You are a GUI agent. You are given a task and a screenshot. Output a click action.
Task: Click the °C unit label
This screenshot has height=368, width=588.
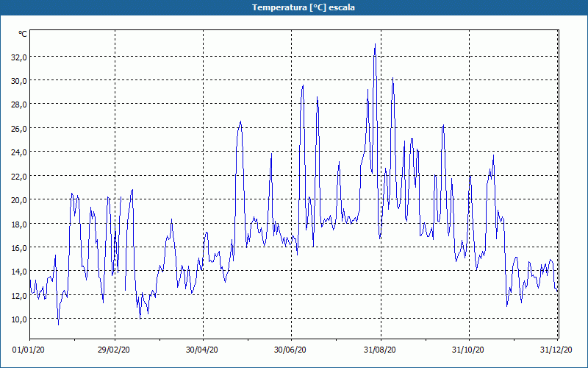(23, 34)
